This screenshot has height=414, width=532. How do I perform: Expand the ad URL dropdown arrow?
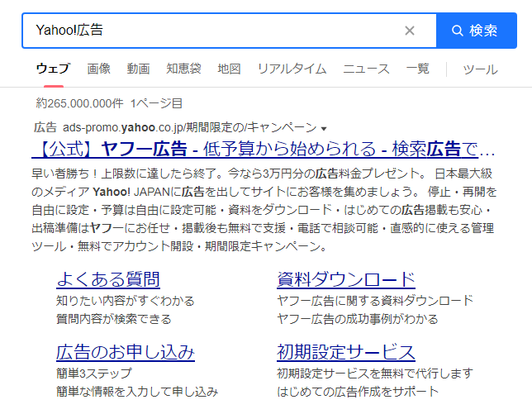click(324, 129)
